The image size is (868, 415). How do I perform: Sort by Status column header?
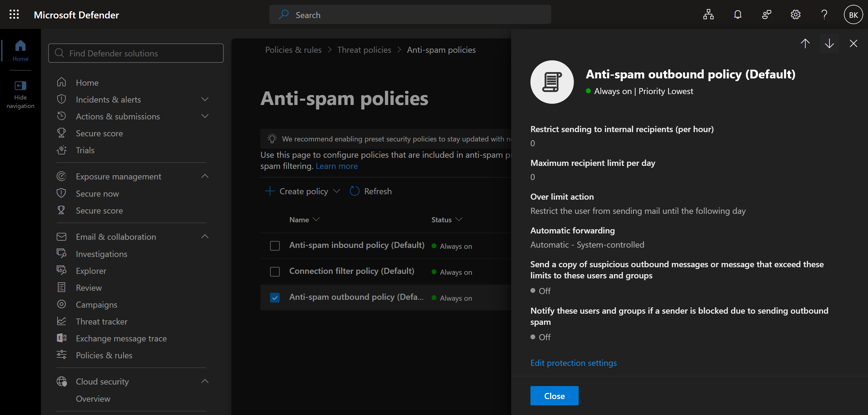tap(446, 220)
